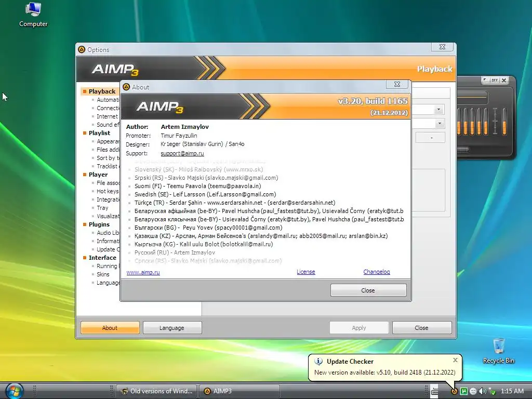Click the Apply button in Options
Viewport: 532px width, 399px height.
tap(359, 328)
